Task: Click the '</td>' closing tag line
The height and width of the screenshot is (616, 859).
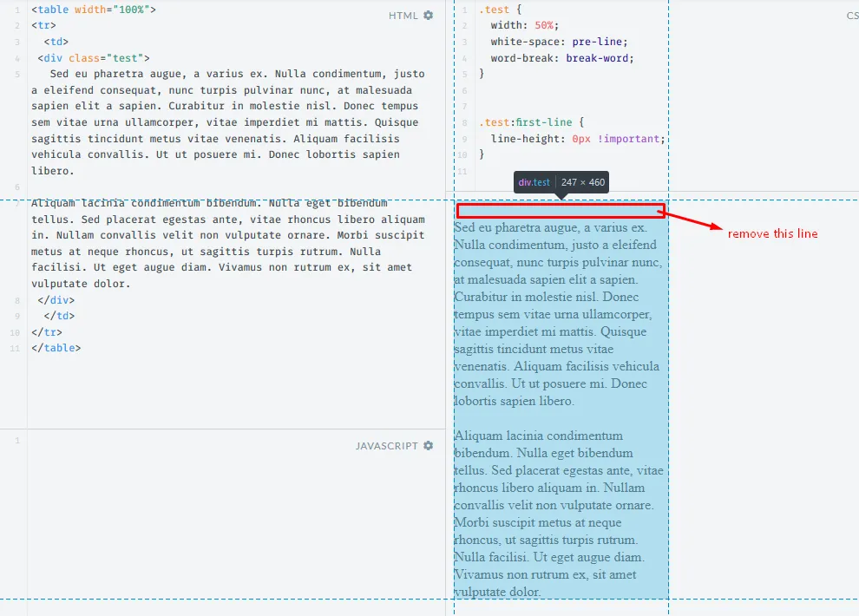Action: coord(59,316)
